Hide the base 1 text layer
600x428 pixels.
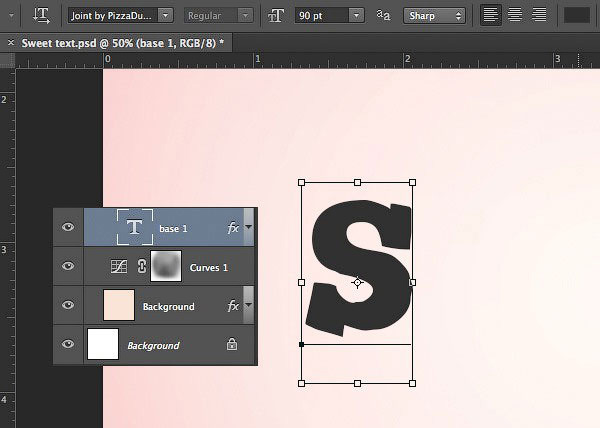(68, 227)
